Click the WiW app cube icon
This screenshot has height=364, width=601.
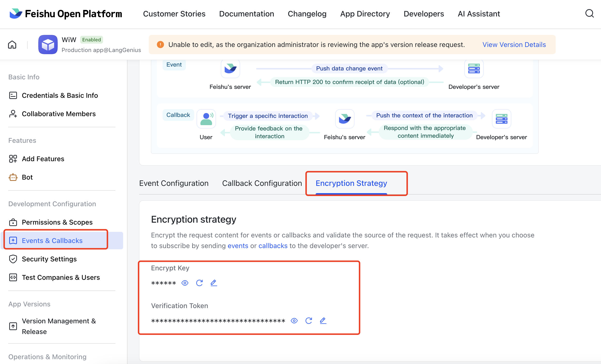tap(48, 45)
